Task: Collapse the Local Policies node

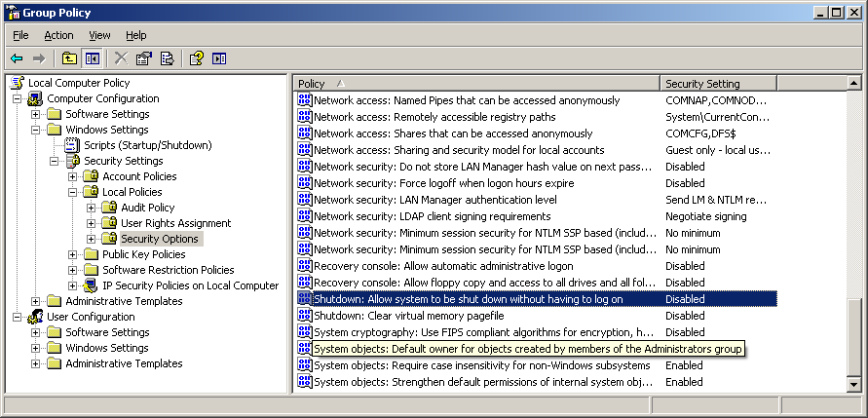Action: click(73, 192)
